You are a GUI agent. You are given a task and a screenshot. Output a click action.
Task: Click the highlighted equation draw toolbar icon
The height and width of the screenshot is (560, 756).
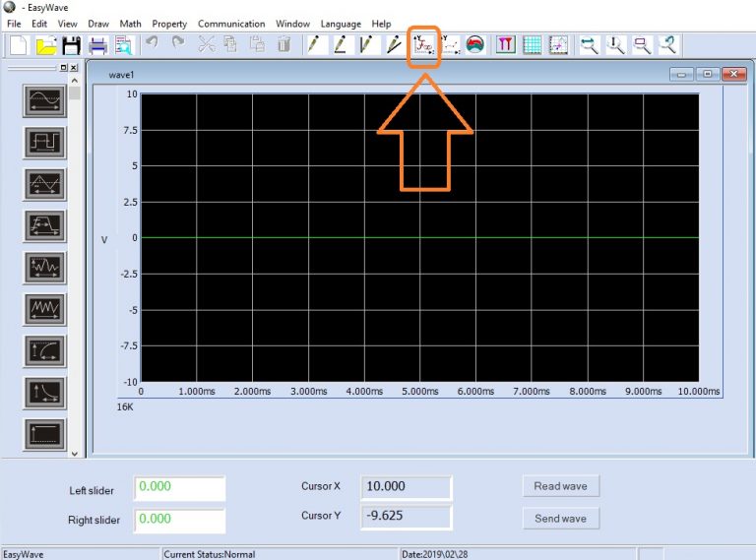pyautogui.click(x=423, y=44)
